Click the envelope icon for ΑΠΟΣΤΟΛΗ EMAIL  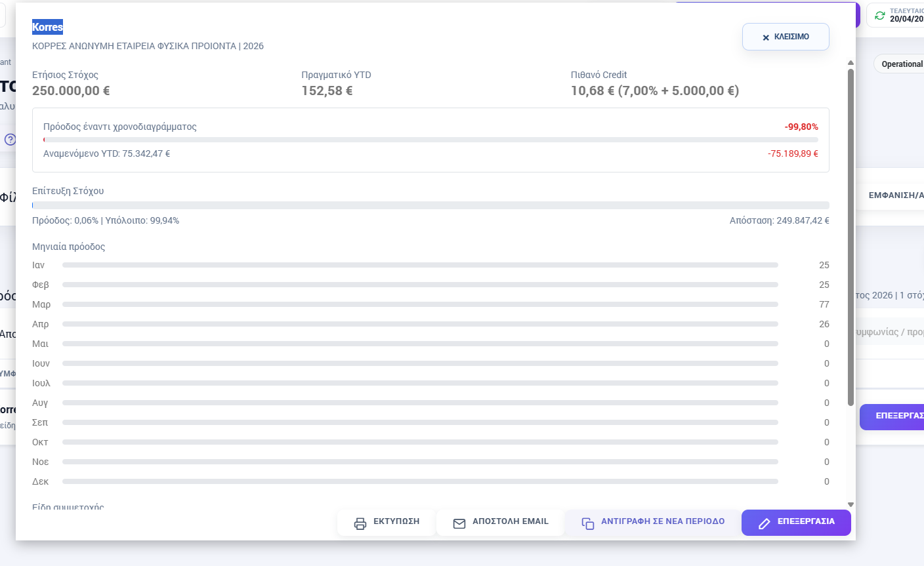pos(459,523)
